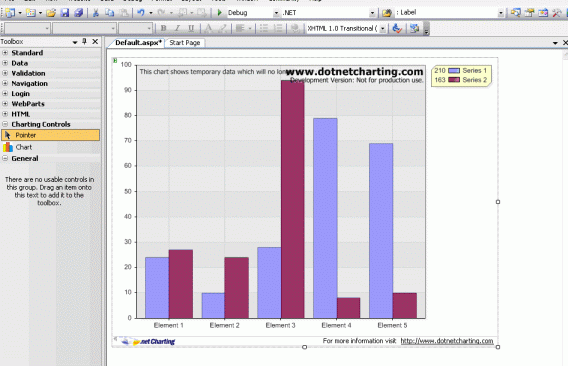Pin the Toolbox panel with auto-hide pushpin
Image resolution: width=568 pixels, height=366 pixels.
[84, 41]
